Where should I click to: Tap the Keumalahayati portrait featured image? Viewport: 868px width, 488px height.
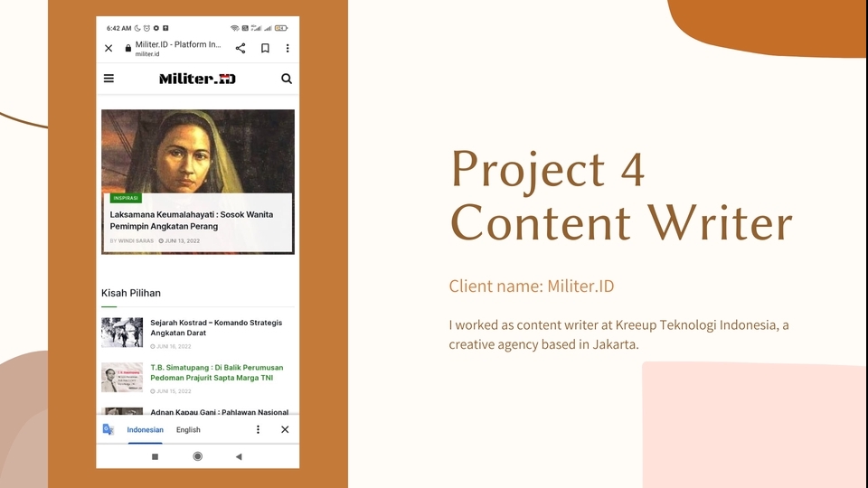[x=198, y=151]
